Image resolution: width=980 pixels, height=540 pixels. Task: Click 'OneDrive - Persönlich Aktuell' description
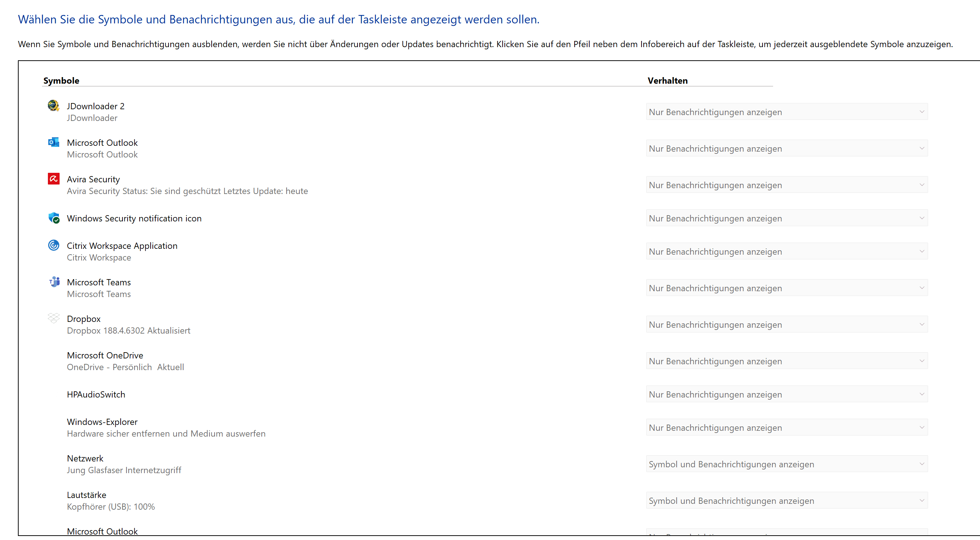tap(125, 367)
